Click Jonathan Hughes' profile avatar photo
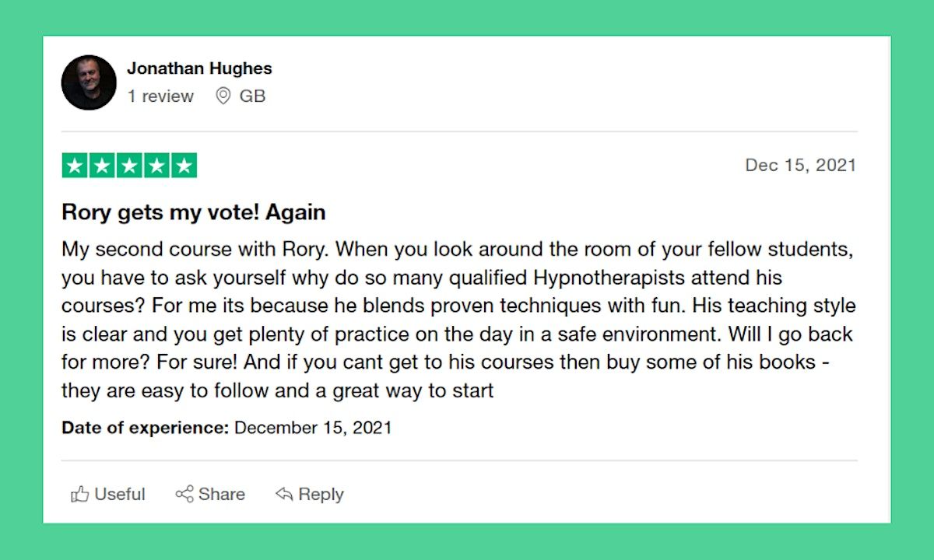This screenshot has height=560, width=934. [89, 82]
